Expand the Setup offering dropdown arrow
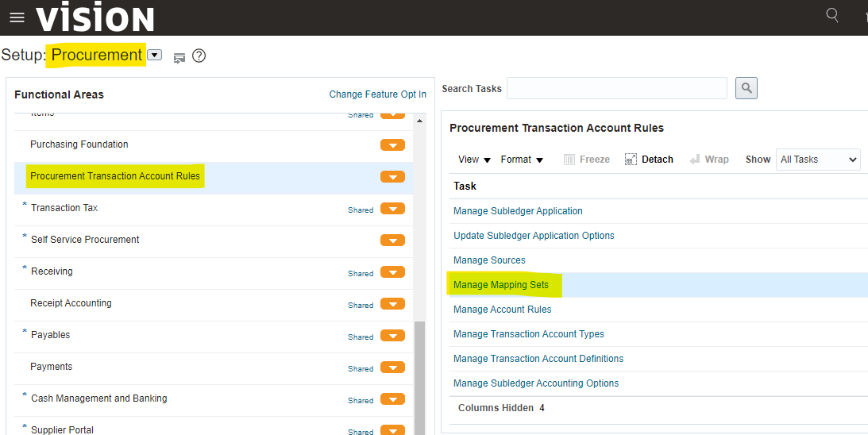Viewport: 868px width, 435px height. click(155, 56)
